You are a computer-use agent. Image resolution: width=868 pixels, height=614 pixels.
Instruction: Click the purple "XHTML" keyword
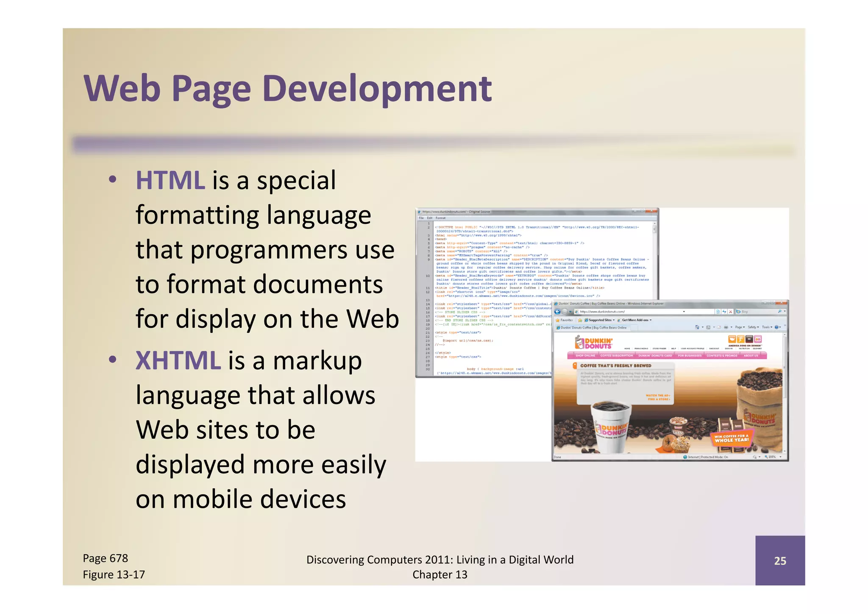click(178, 360)
